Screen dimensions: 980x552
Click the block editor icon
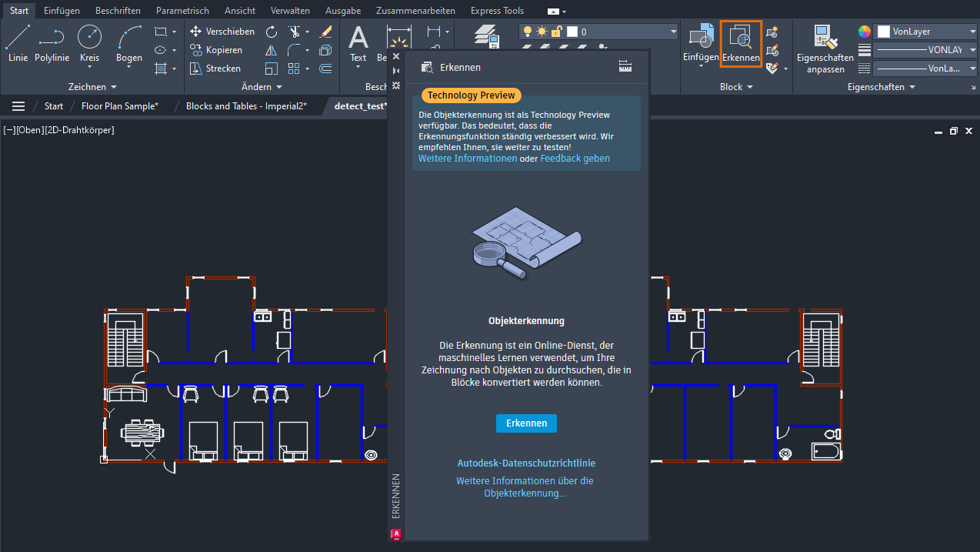(x=773, y=50)
